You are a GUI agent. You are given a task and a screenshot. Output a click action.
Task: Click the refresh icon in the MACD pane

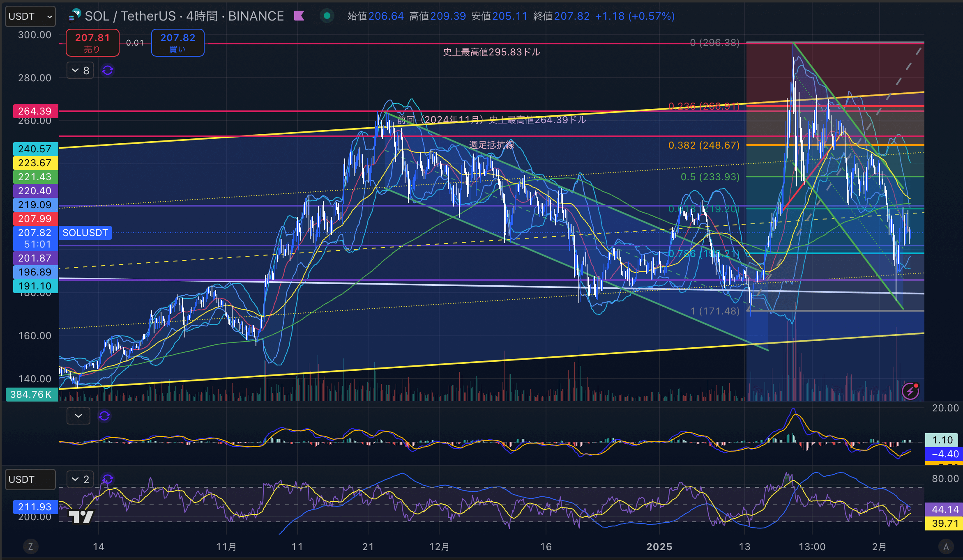pyautogui.click(x=104, y=416)
